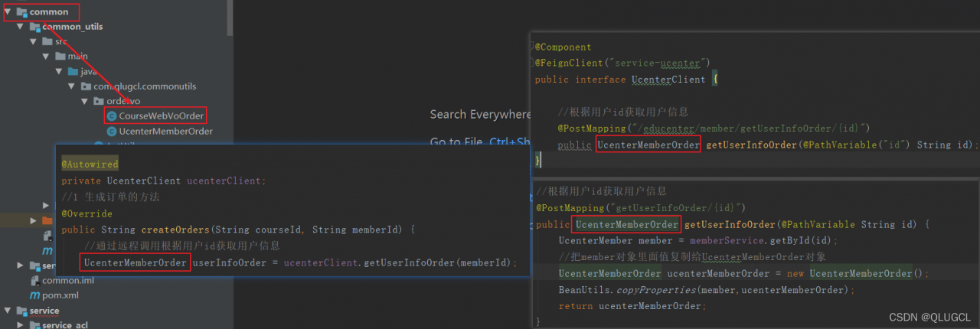
Task: Select UcenterMemberOrder in the project tree
Action: coord(165,131)
